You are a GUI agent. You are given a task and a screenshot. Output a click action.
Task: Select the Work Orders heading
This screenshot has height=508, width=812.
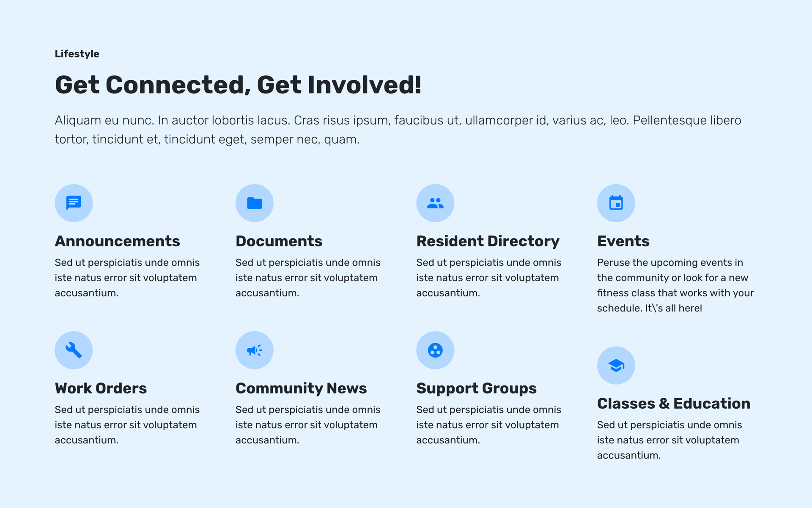(x=101, y=388)
